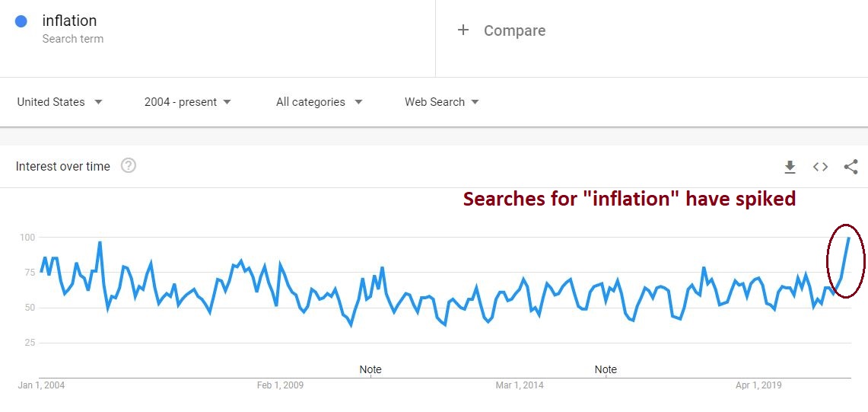Click the embed code icon

coord(820,167)
